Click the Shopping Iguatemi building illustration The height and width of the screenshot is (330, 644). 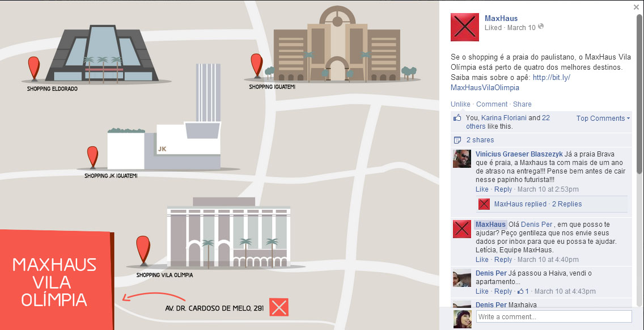pos(337,44)
